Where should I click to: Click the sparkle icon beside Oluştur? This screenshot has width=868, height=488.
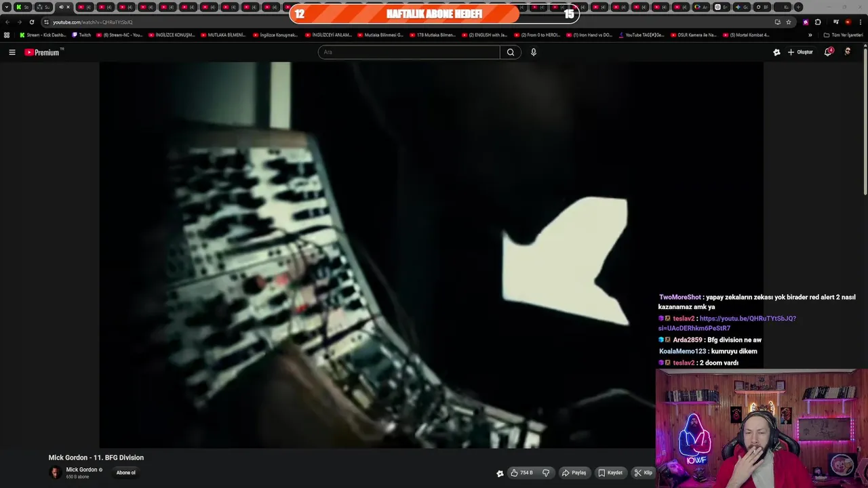point(776,52)
